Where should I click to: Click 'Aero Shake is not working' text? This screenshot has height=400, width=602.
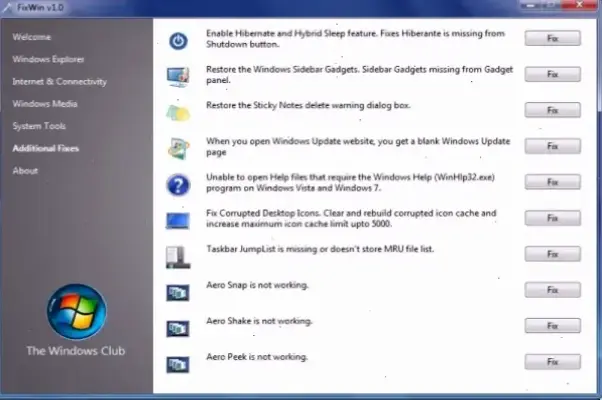(259, 321)
